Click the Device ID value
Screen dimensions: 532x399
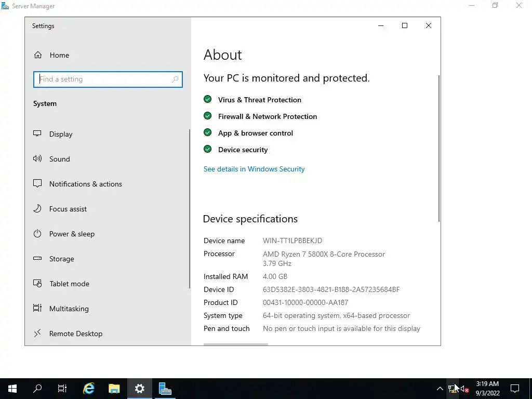pos(331,289)
